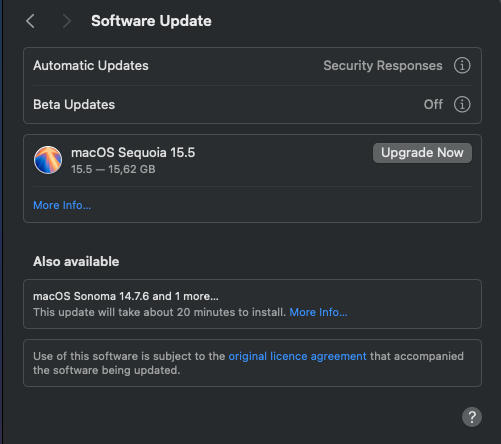Click Upgrade Now button

[422, 153]
